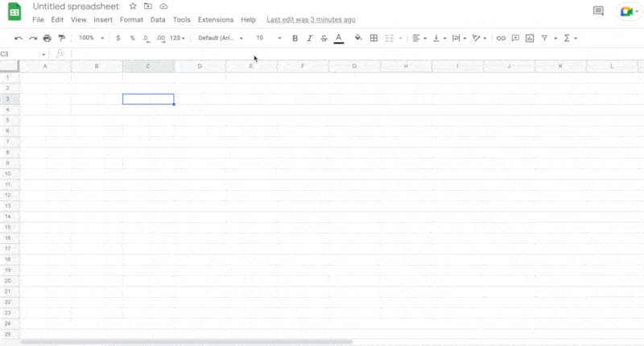The width and height of the screenshot is (644, 346).
Task: Select row 10 header
Action: point(8,174)
